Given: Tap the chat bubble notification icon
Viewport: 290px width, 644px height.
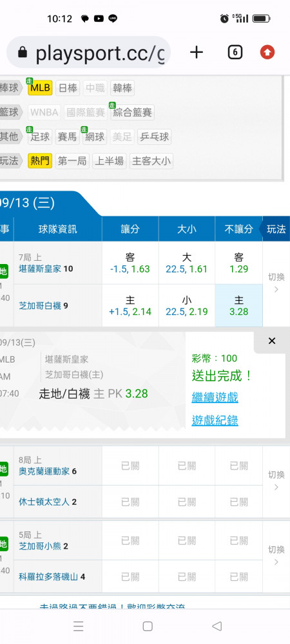Looking at the screenshot, I should [x=85, y=19].
